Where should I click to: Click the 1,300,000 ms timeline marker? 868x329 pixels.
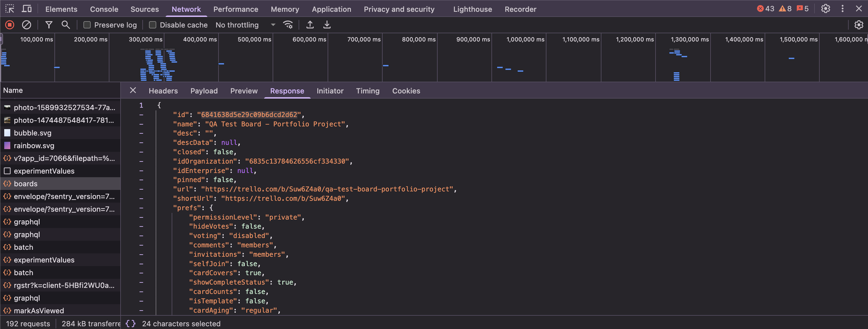click(x=689, y=39)
